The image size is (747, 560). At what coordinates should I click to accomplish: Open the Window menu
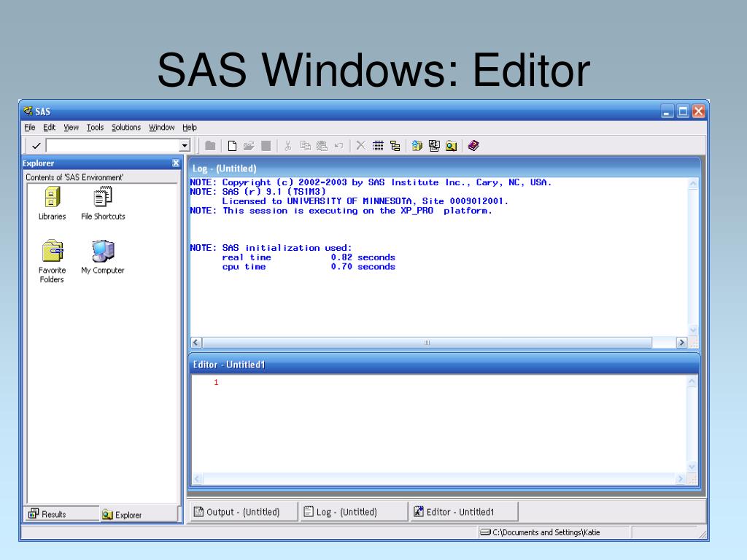161,127
